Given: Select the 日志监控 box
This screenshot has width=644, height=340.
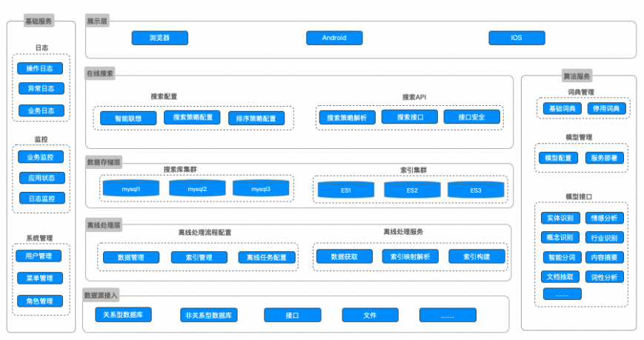Looking at the screenshot, I should tap(42, 199).
